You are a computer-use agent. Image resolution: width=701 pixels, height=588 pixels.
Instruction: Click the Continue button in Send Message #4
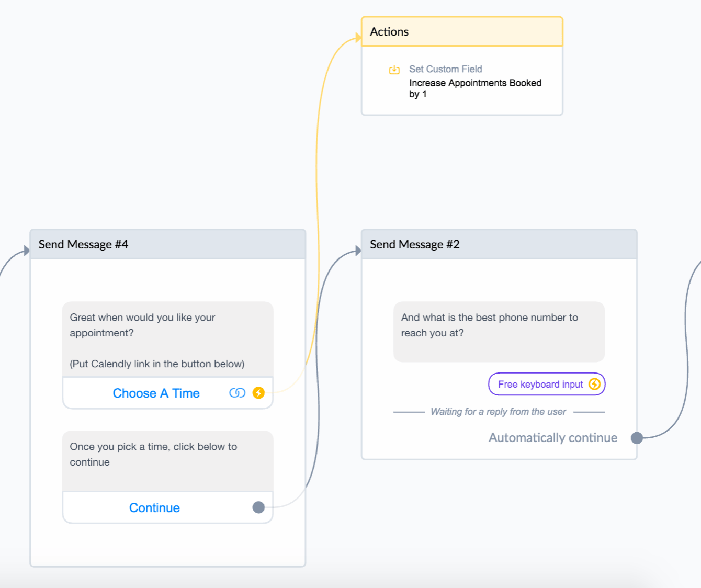[168, 507]
